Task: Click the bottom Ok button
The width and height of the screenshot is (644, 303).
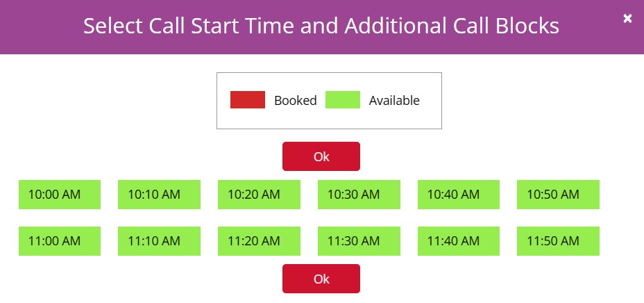Action: (321, 279)
